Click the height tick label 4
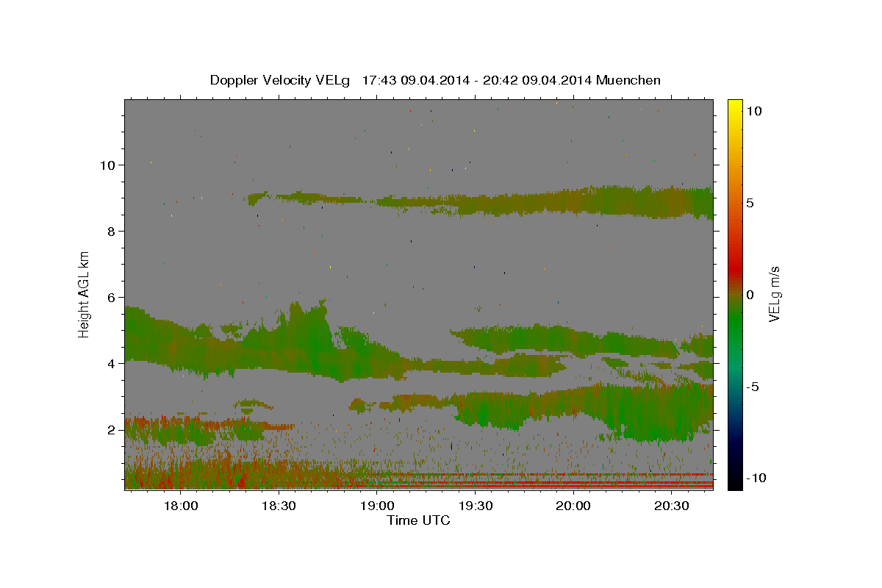882x588 pixels. [x=111, y=364]
